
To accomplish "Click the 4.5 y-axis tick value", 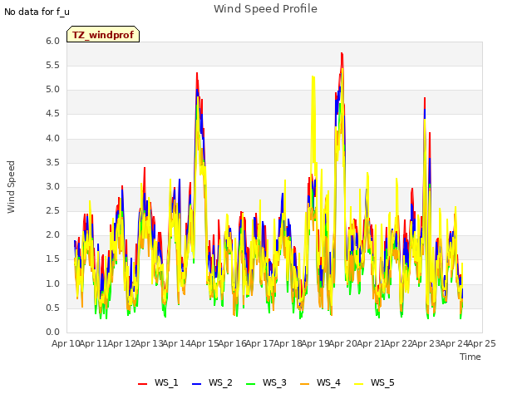I will click(x=52, y=114).
